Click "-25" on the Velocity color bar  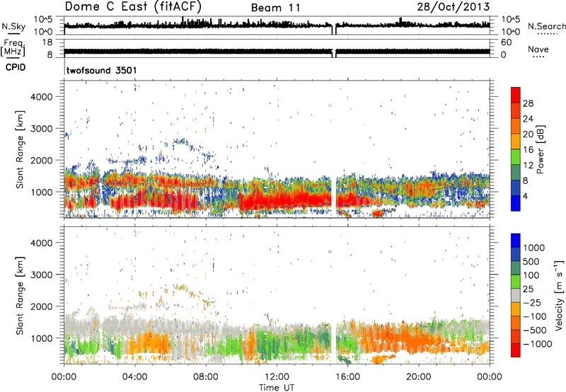click(531, 303)
